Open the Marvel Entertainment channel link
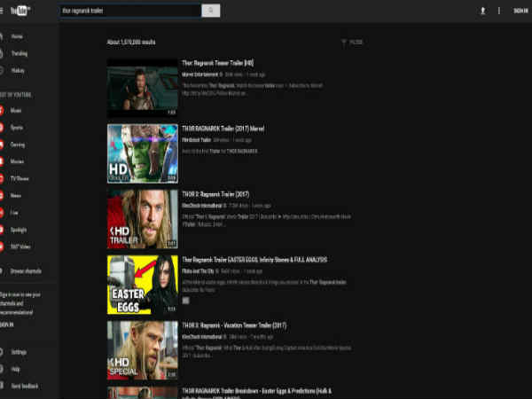 click(199, 74)
